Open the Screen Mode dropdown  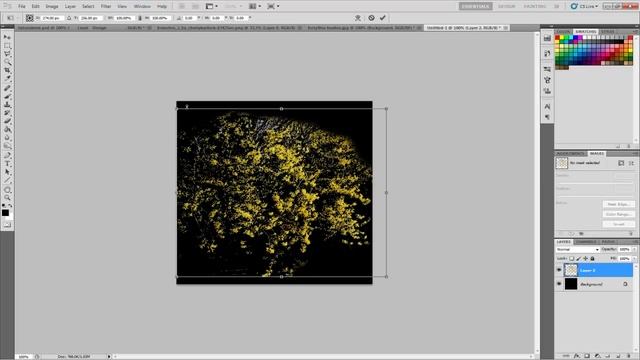[x=273, y=6]
